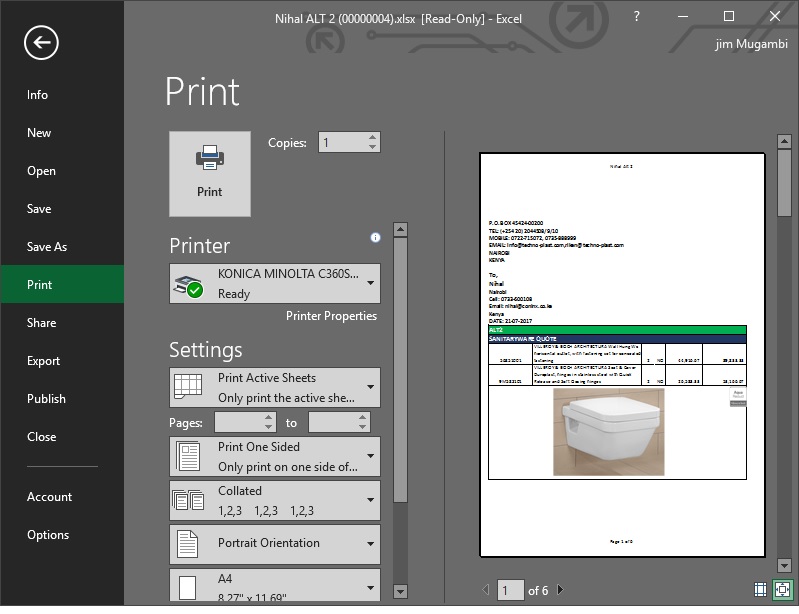
Task: Increase Pages to value spinner up
Action: coord(362,418)
